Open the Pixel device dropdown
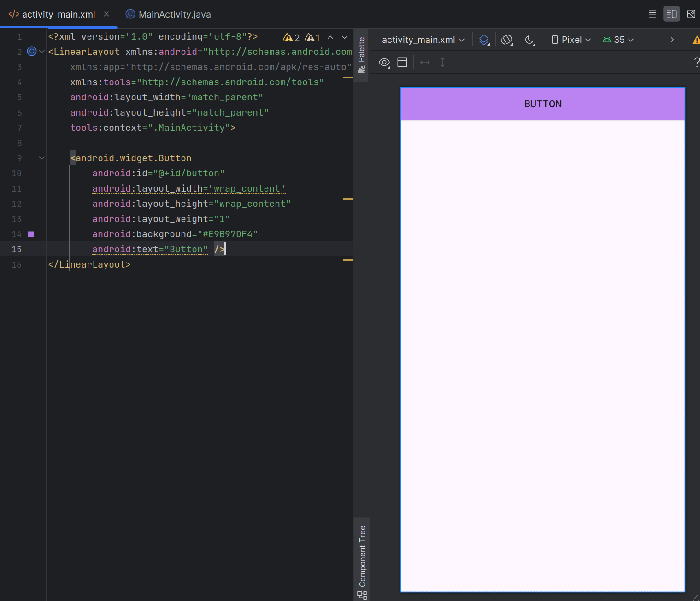700x601 pixels. tap(571, 40)
